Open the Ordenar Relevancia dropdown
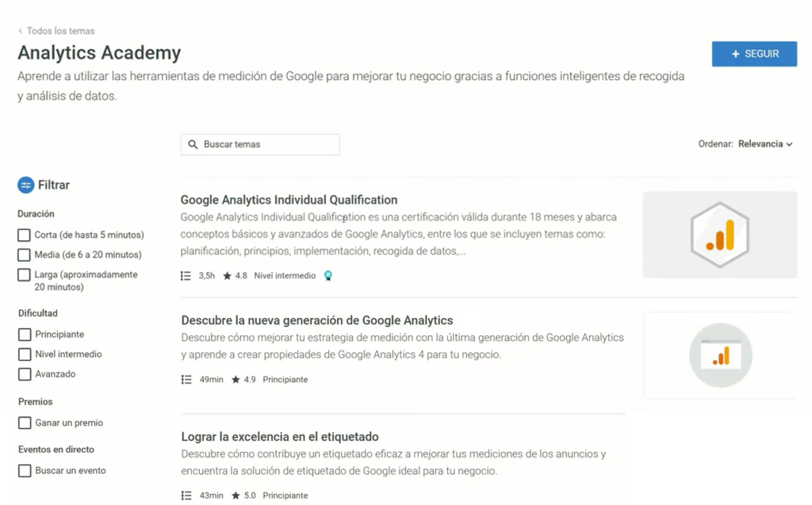The width and height of the screenshot is (812, 505). pos(763,143)
